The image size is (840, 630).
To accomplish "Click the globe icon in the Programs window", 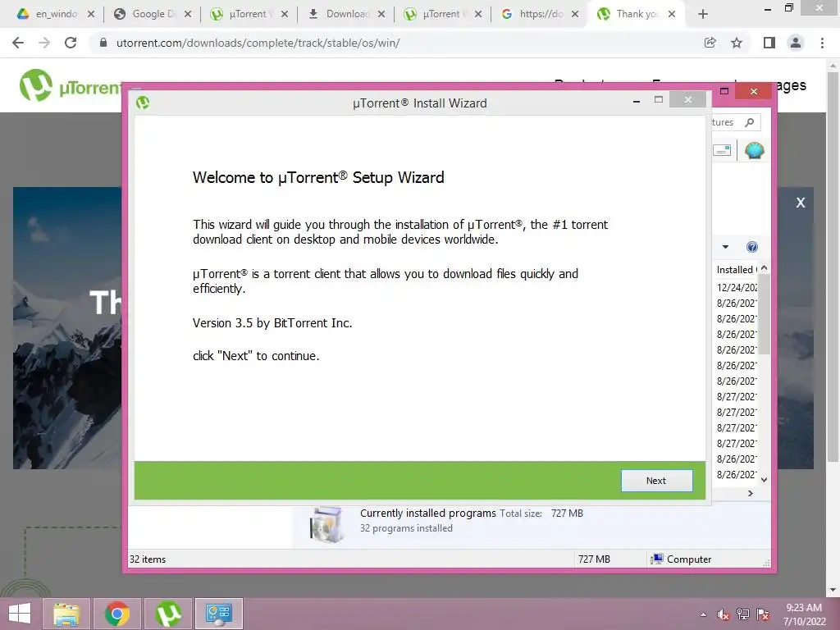I will pyautogui.click(x=754, y=151).
